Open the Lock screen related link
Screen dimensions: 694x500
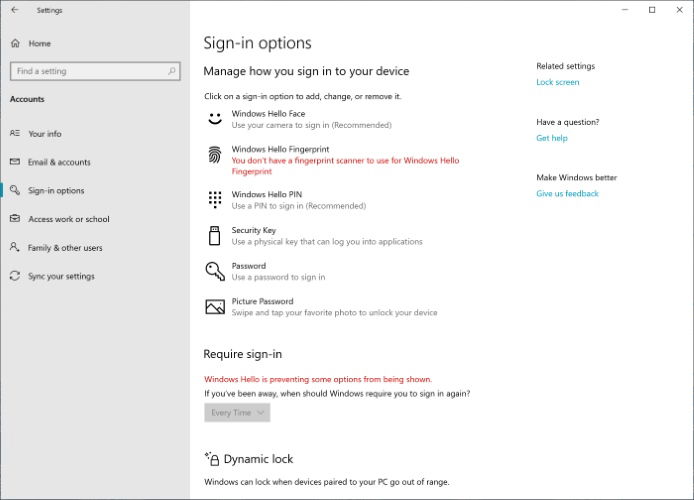click(x=558, y=82)
